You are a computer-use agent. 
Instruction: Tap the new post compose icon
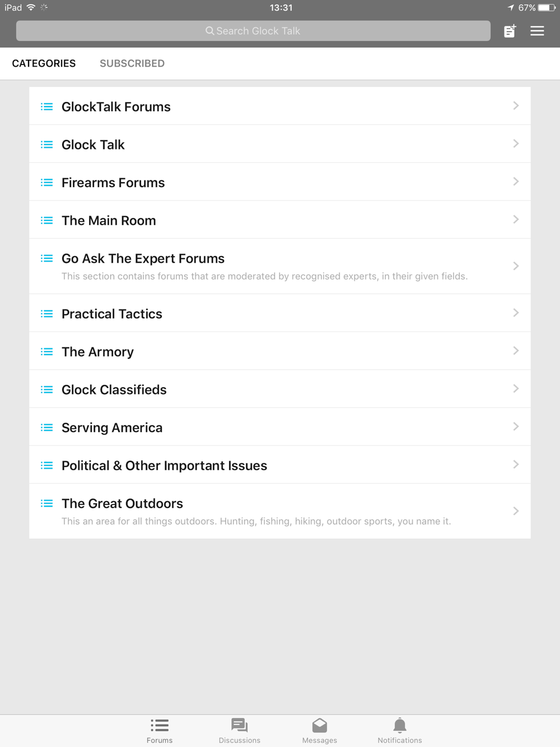point(510,31)
